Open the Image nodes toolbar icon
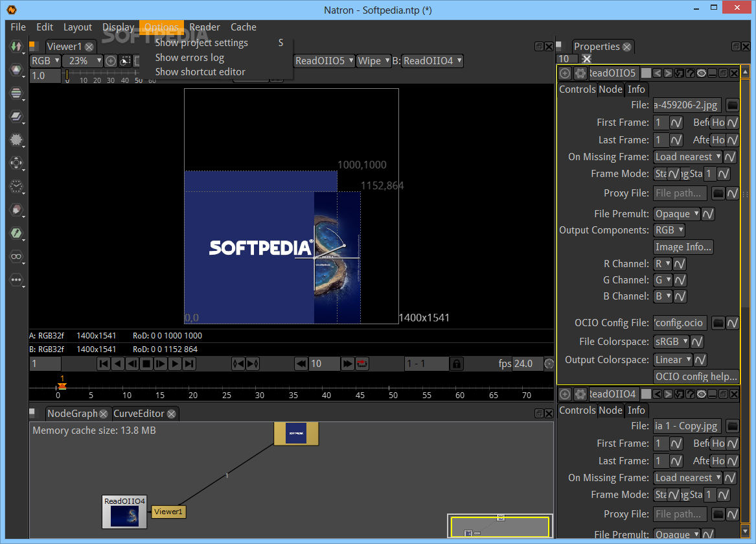Viewport: 756px width, 544px height. pyautogui.click(x=16, y=47)
